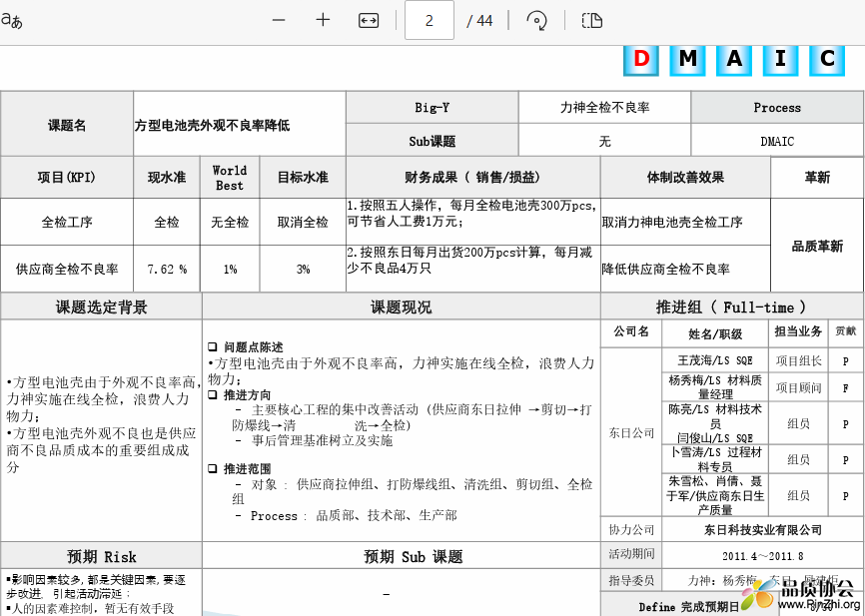865x616 pixels.
Task: Click the 'World Best' header cell
Action: point(230,178)
